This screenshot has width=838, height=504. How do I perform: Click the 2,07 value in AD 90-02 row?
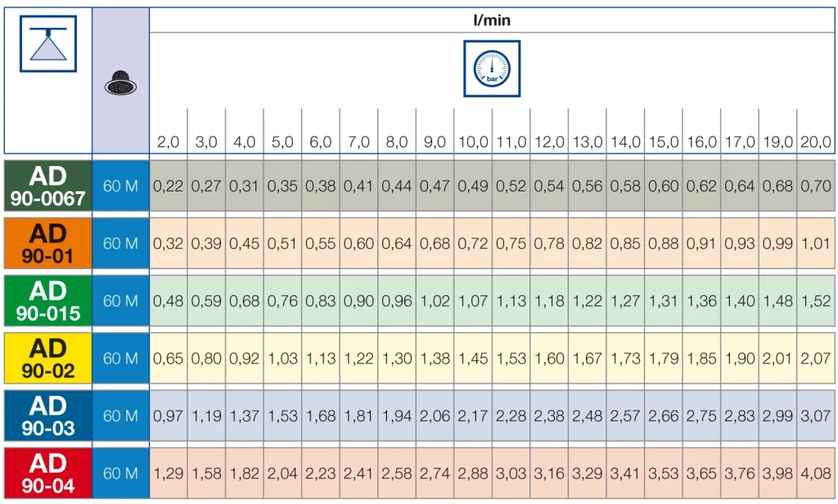(x=816, y=358)
